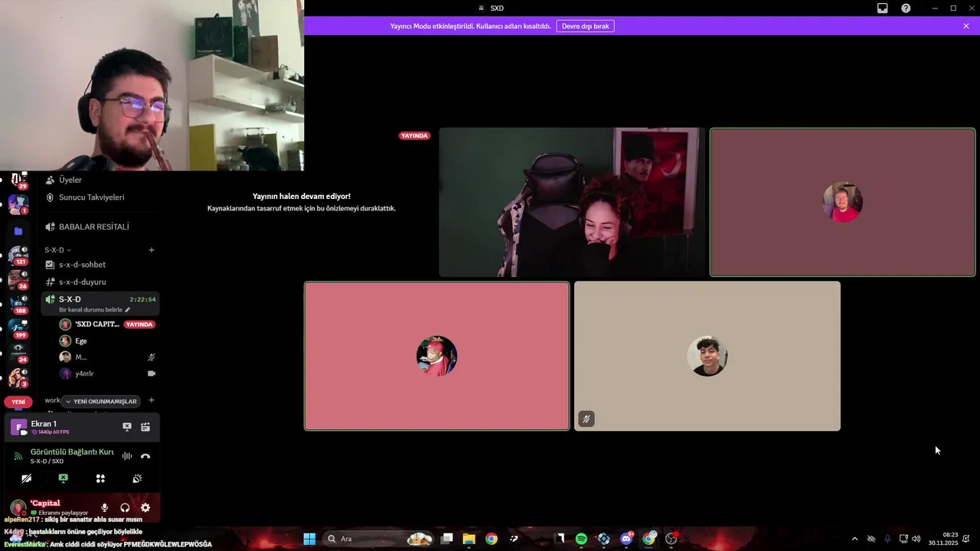Click the YAYINDA badge in voice list

(139, 324)
